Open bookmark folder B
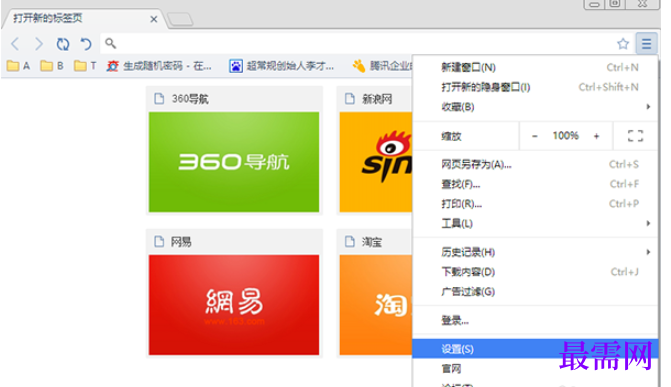671x387 pixels. [52, 66]
